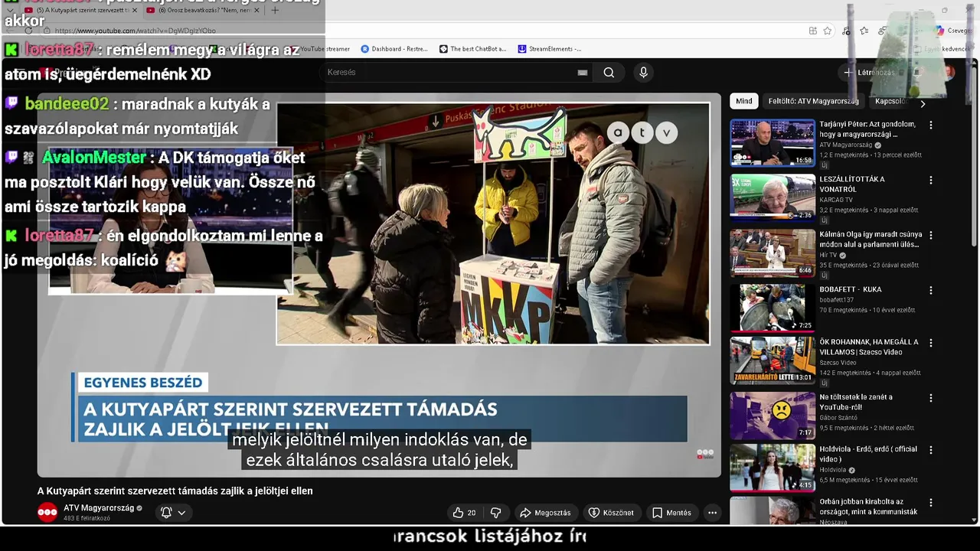Open options menu for Ne töltsetek le zenét video

pos(931,398)
